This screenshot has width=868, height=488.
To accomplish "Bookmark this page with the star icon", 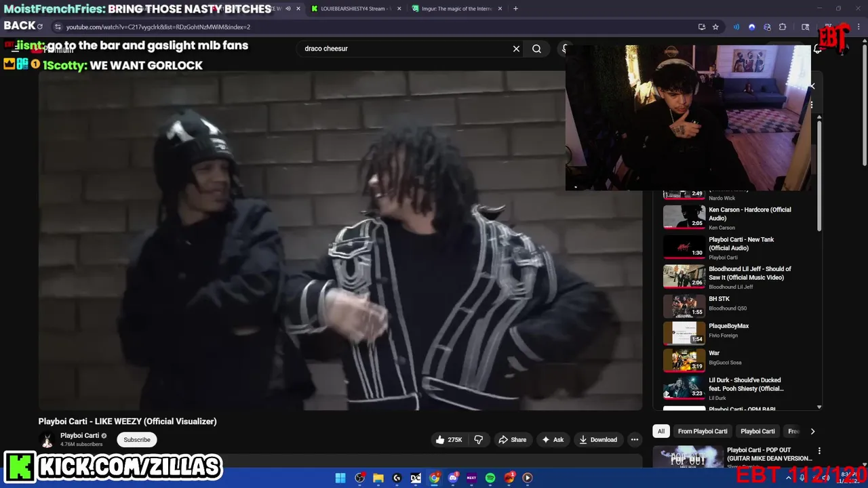I will (x=715, y=27).
